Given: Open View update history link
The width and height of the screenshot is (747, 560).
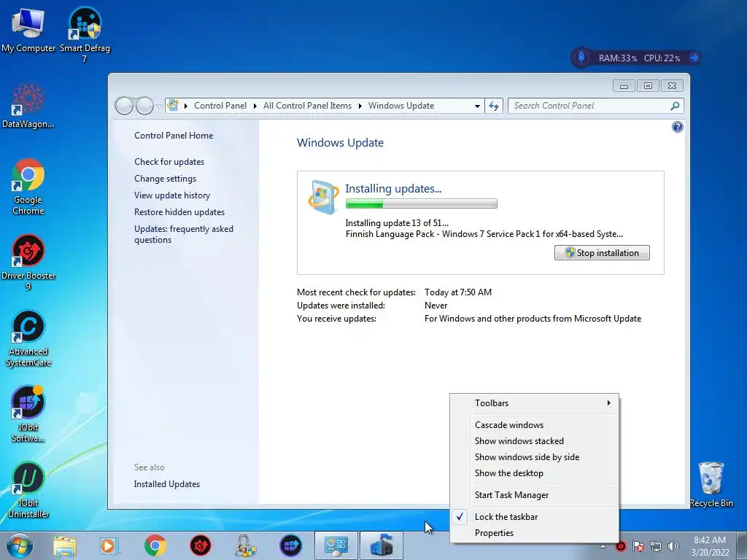Looking at the screenshot, I should tap(172, 195).
